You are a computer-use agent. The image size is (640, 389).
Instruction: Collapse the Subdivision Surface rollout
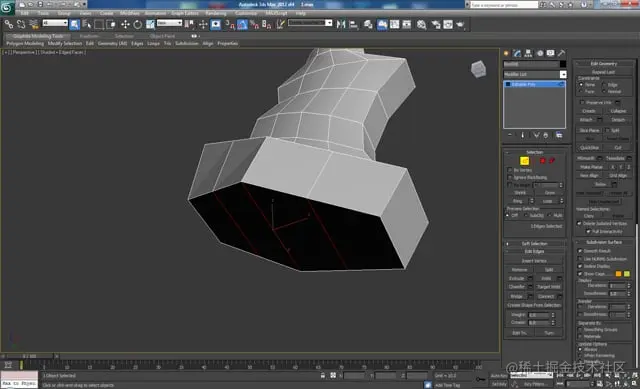(604, 242)
